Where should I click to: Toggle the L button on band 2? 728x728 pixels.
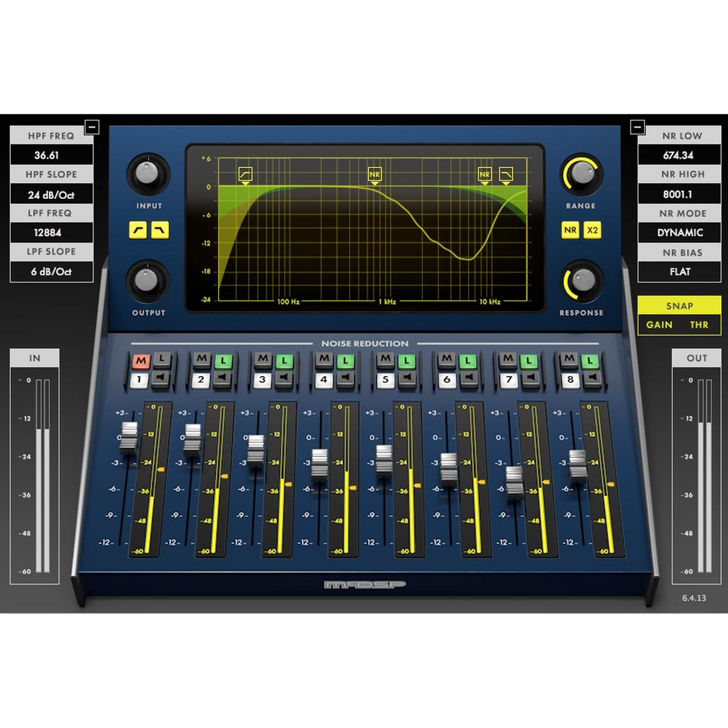click(x=223, y=361)
